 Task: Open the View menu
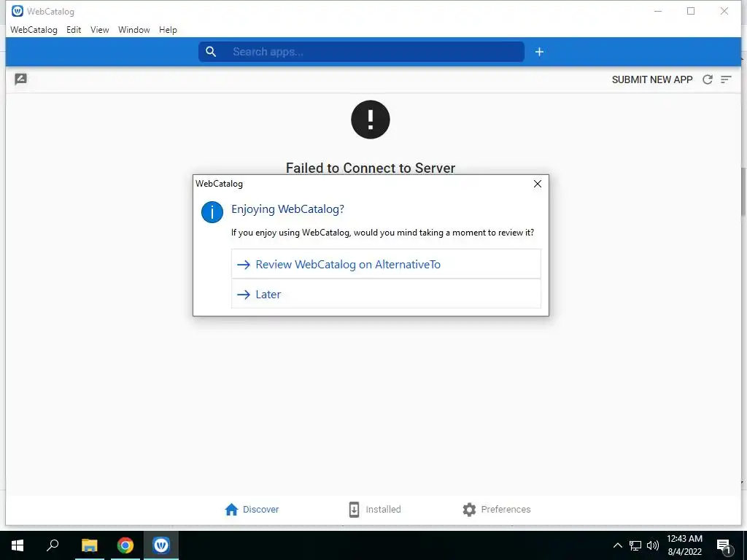tap(99, 29)
